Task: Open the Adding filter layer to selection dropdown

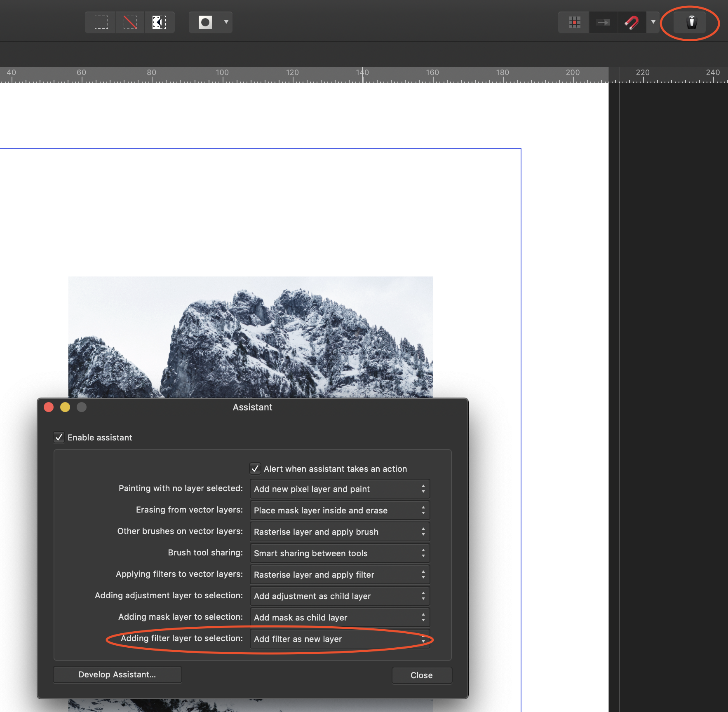Action: (x=340, y=639)
